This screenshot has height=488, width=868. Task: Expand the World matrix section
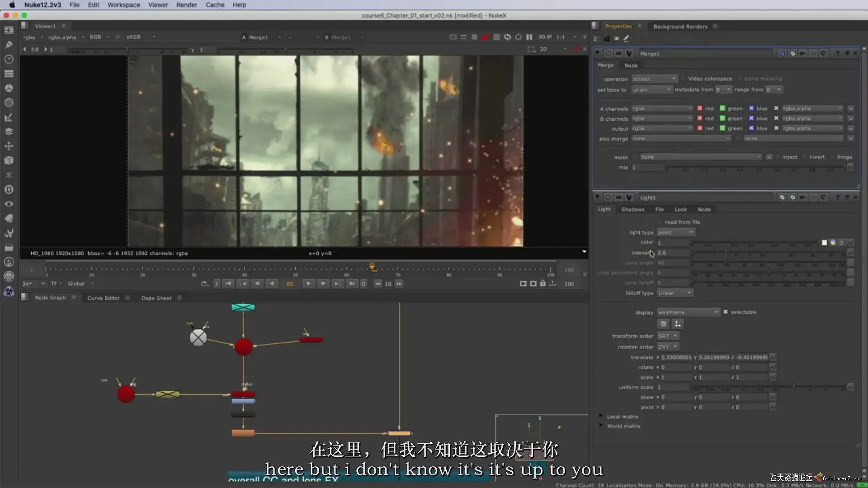point(601,426)
